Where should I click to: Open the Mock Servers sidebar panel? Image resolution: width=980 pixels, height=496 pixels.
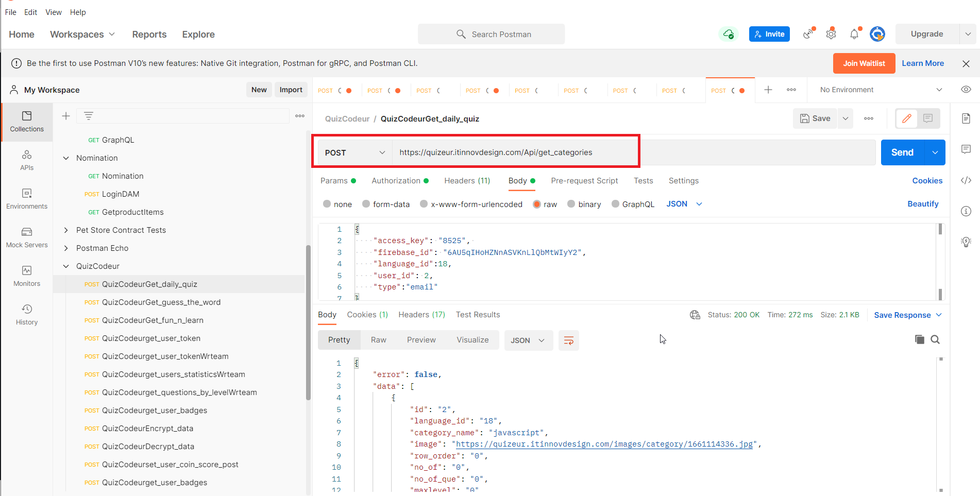[x=27, y=237]
